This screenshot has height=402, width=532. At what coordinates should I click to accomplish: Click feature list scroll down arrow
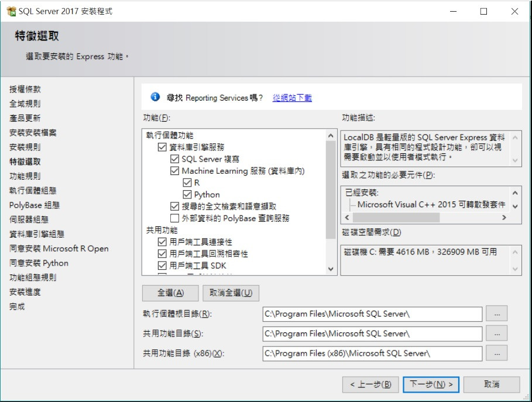tap(331, 269)
